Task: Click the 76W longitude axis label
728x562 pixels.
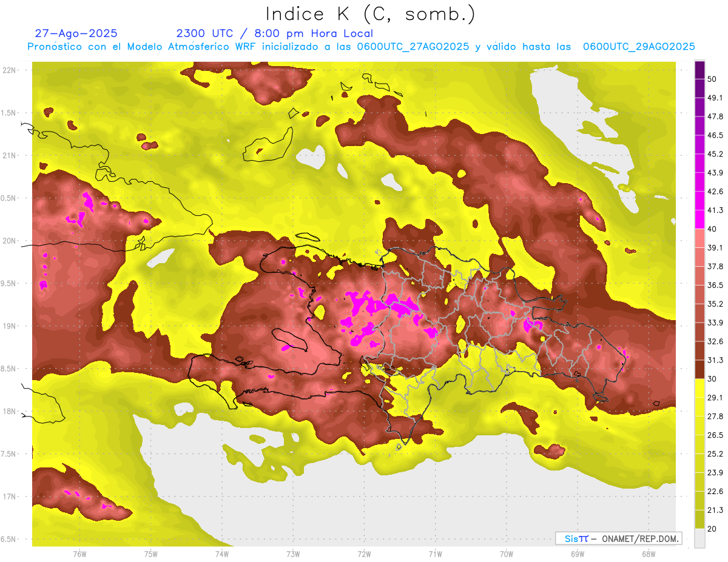Action: coord(79,554)
